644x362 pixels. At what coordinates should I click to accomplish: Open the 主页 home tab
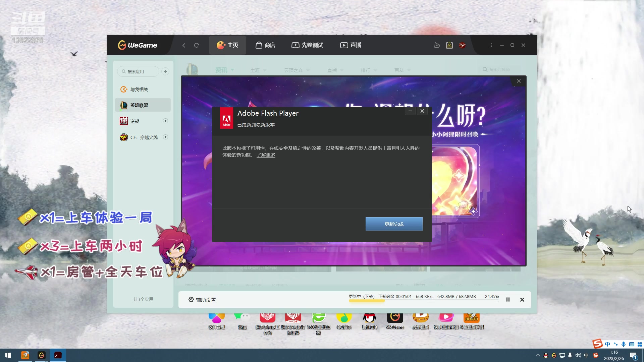point(227,45)
